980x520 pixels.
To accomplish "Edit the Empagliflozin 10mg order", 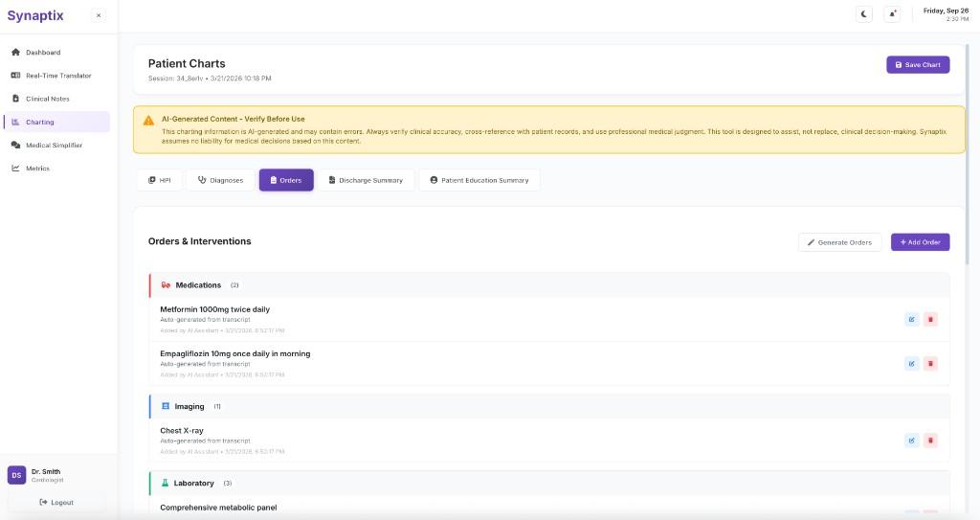I will click(x=911, y=363).
